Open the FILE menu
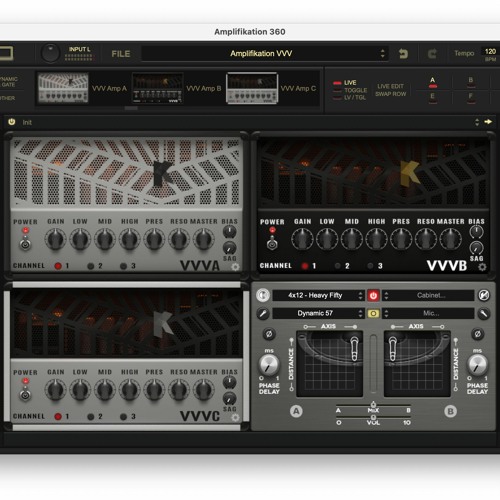This screenshot has width=500, height=500. (x=121, y=54)
